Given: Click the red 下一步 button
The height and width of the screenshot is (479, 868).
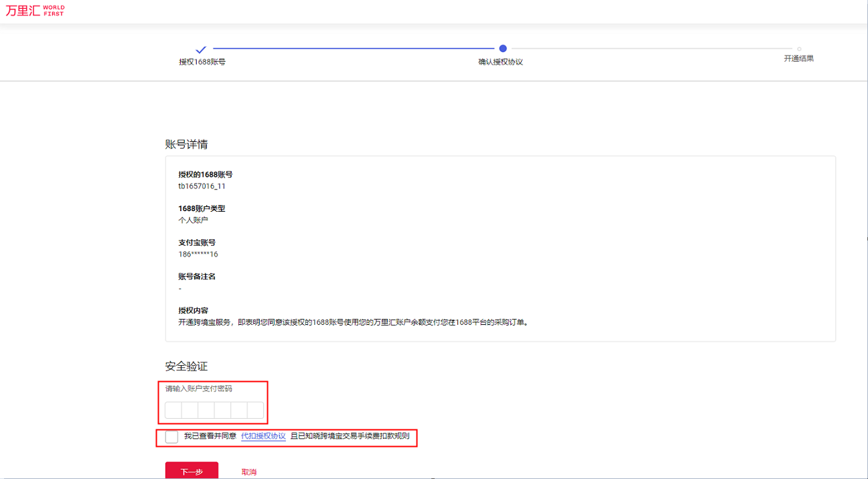Looking at the screenshot, I should pyautogui.click(x=191, y=470).
